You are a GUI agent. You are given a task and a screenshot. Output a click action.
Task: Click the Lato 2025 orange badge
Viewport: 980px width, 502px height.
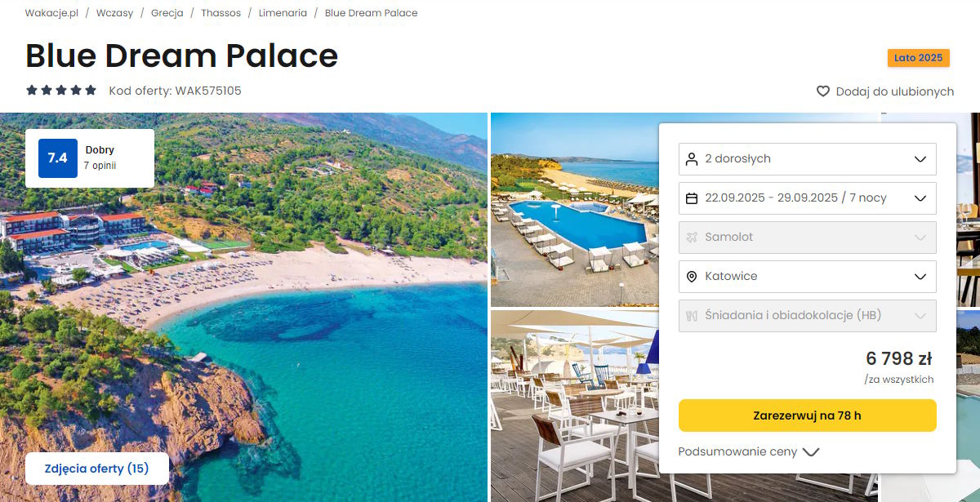click(x=918, y=58)
